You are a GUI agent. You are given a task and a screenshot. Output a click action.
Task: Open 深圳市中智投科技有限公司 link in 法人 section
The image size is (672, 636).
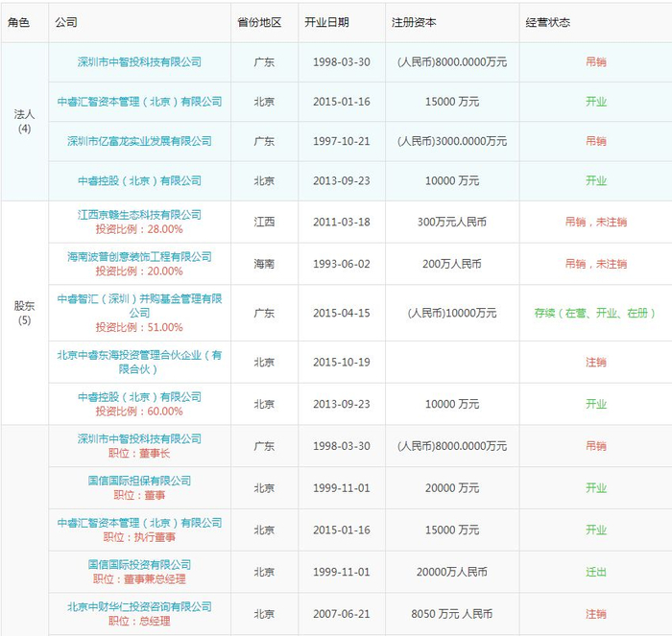[x=139, y=62]
